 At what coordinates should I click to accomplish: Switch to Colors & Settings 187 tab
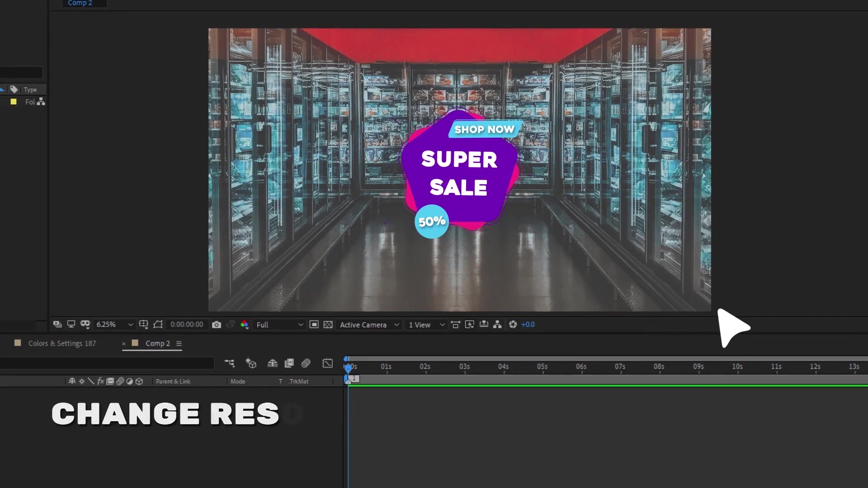click(x=62, y=343)
